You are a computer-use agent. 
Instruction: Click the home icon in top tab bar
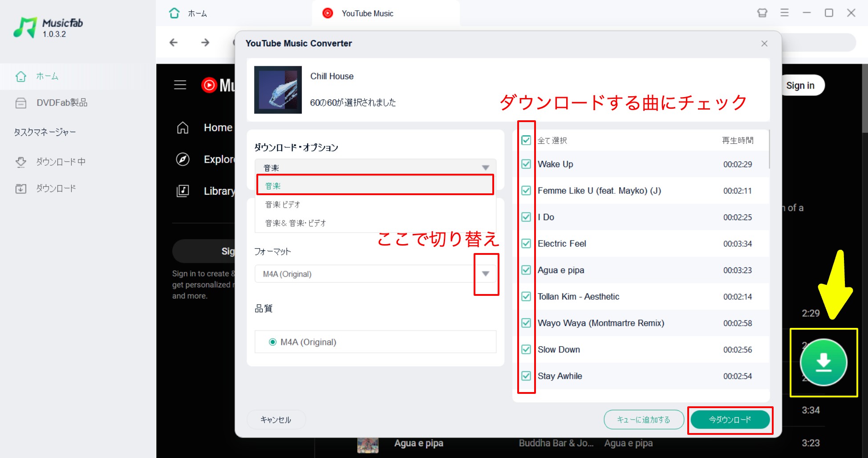(174, 13)
